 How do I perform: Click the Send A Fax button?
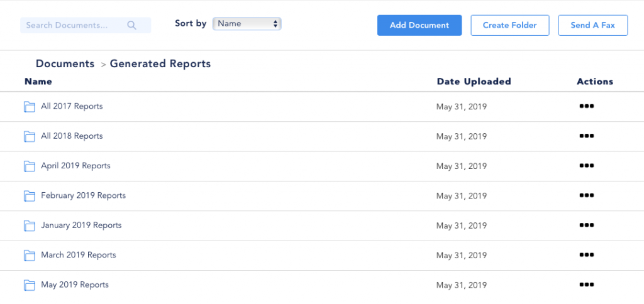tap(592, 25)
